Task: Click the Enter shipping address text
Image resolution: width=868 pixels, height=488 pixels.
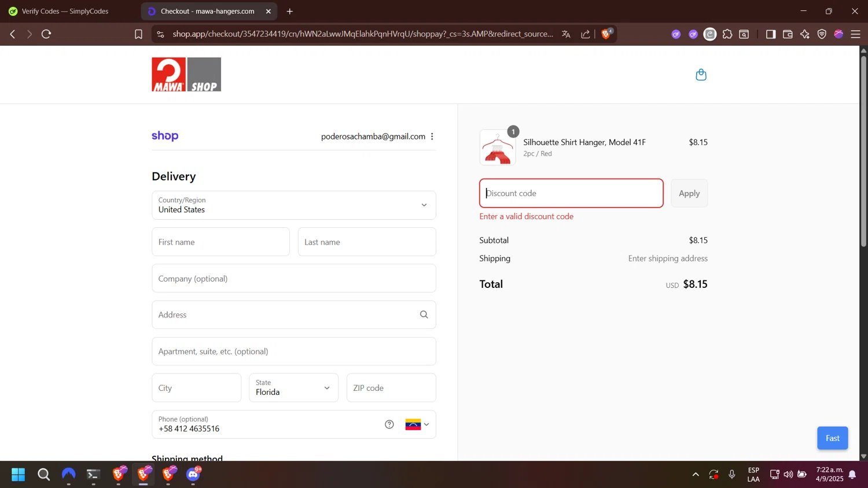Action: tap(668, 258)
